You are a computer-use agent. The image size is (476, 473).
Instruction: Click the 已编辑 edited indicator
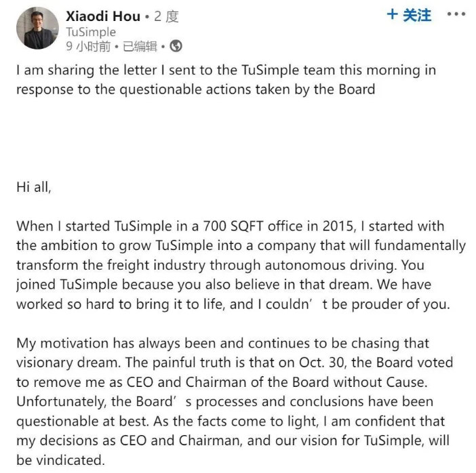coord(140,46)
